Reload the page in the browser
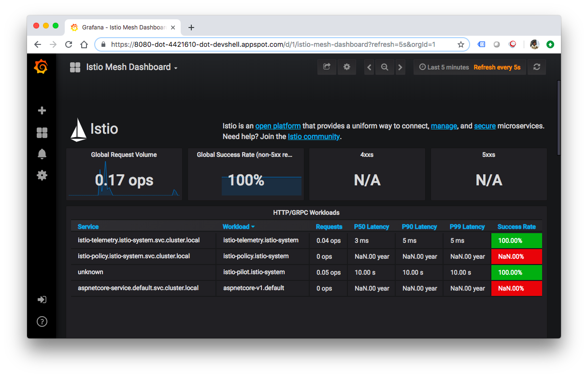Viewport: 588px width, 377px height. point(69,44)
